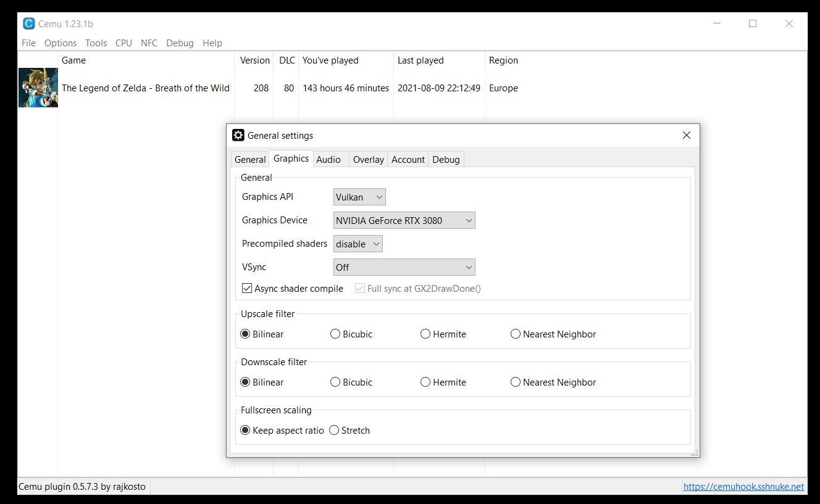The image size is (820, 504).
Task: Open the cemuhook.sshnuke.net link
Action: tap(743, 487)
